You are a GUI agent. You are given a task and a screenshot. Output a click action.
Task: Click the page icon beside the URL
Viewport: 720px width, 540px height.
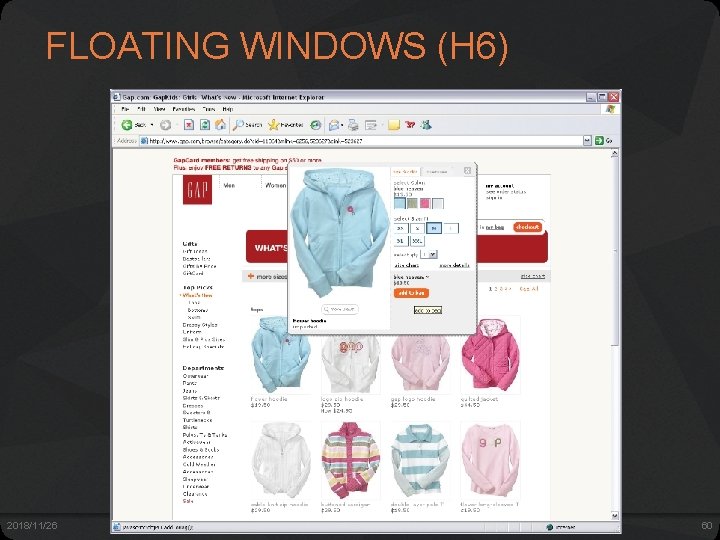click(x=144, y=141)
